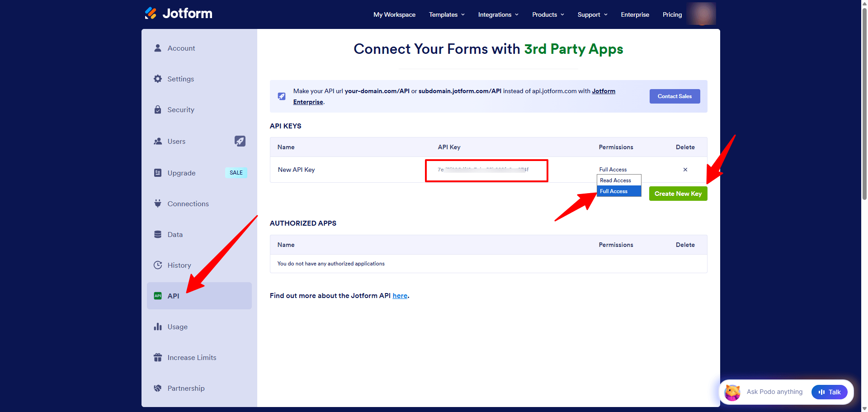Open the History section
868x412 pixels.
pyautogui.click(x=199, y=265)
